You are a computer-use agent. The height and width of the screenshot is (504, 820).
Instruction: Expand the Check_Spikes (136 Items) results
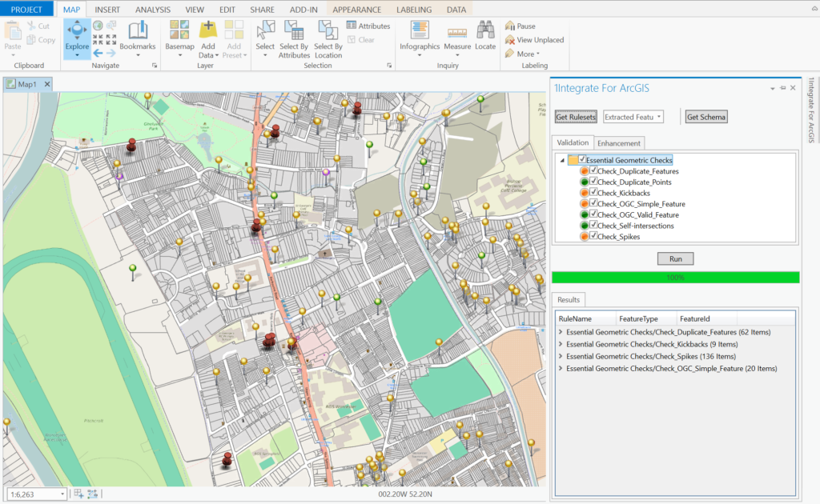(560, 356)
